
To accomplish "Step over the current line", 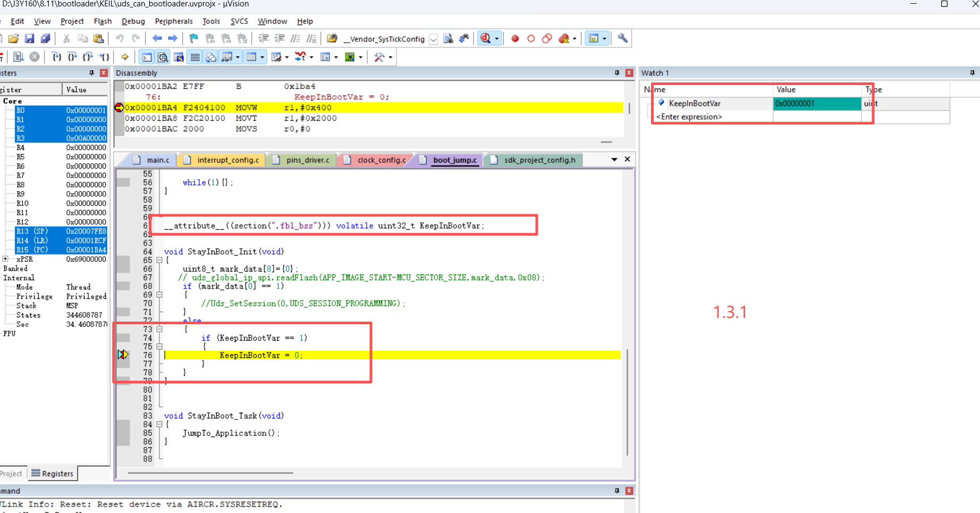I will [x=72, y=57].
